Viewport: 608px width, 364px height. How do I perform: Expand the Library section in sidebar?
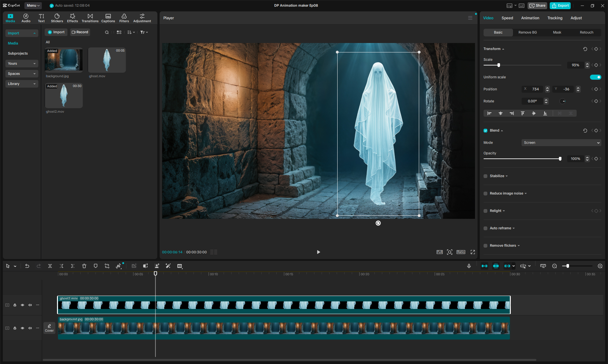(x=22, y=84)
